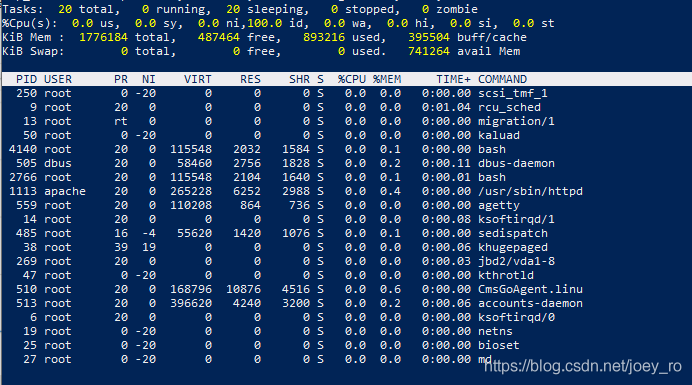Viewport: 692px width, 385px height.
Task: Click avail Mem value 741264
Action: pyautogui.click(x=429, y=52)
